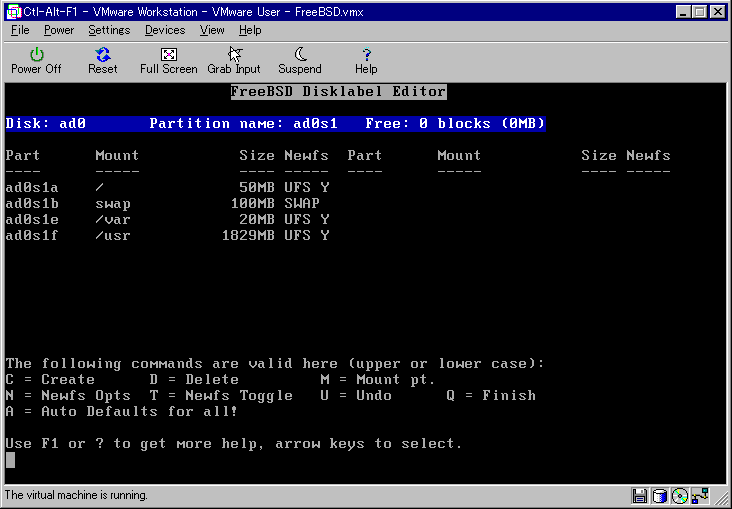This screenshot has height=509, width=732.
Task: Click the floppy disk status icon
Action: (640, 496)
